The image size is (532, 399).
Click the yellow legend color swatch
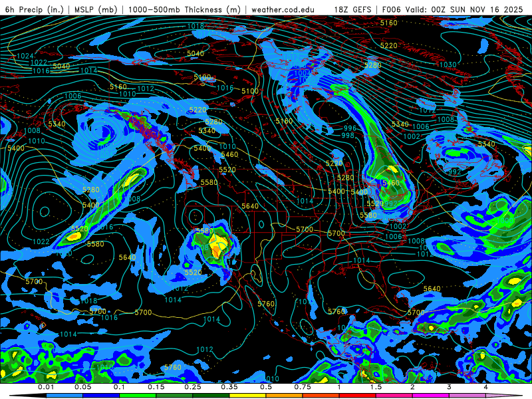pos(247,396)
